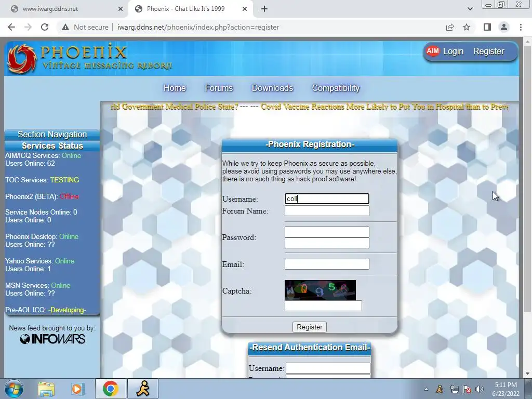532x399 pixels.
Task: Open the Forums menu item
Action: click(219, 88)
